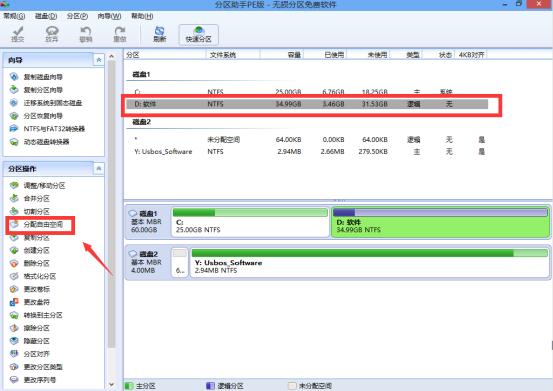Sort by the 容量 column header
Viewport: 553px width, 391px height.
[282, 55]
